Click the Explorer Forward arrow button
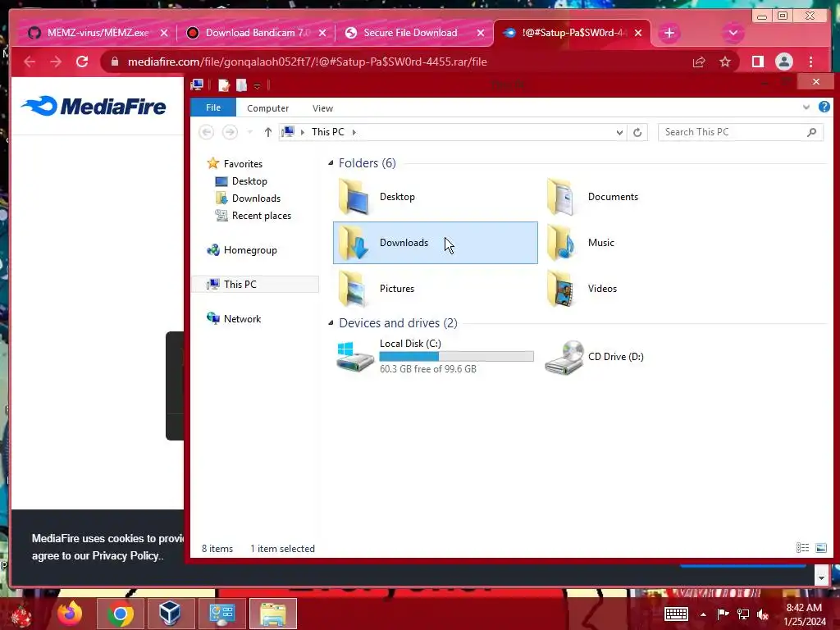 tap(230, 132)
